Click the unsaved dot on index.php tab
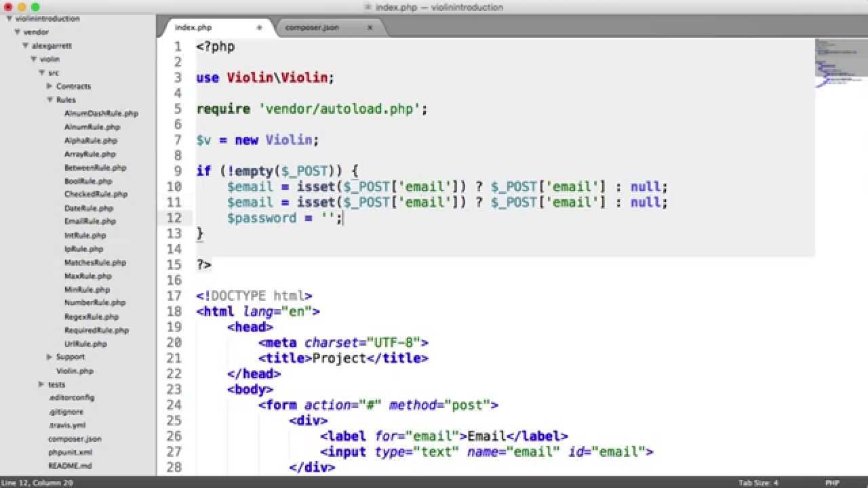The width and height of the screenshot is (868, 488). pos(259,28)
